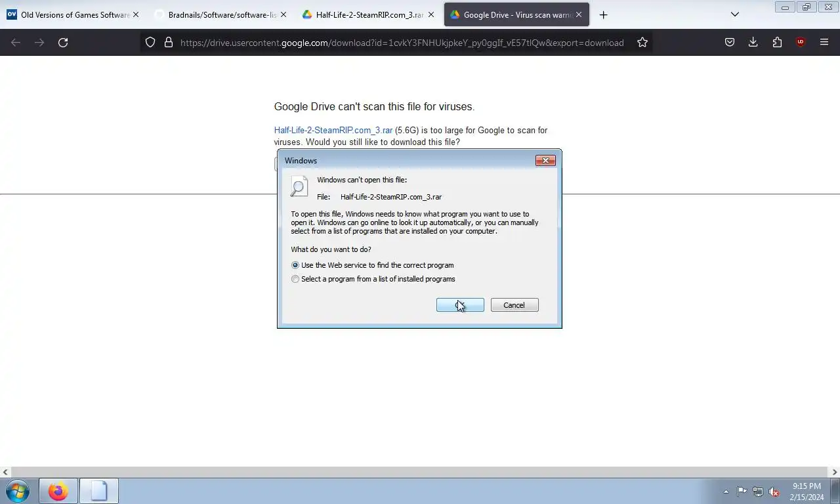Close the Google Drive virus scan tab
The height and width of the screenshot is (504, 840).
click(578, 14)
